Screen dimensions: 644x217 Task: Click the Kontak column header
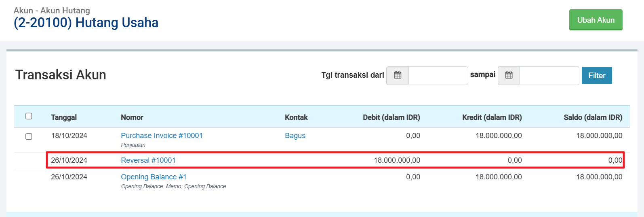tap(296, 117)
